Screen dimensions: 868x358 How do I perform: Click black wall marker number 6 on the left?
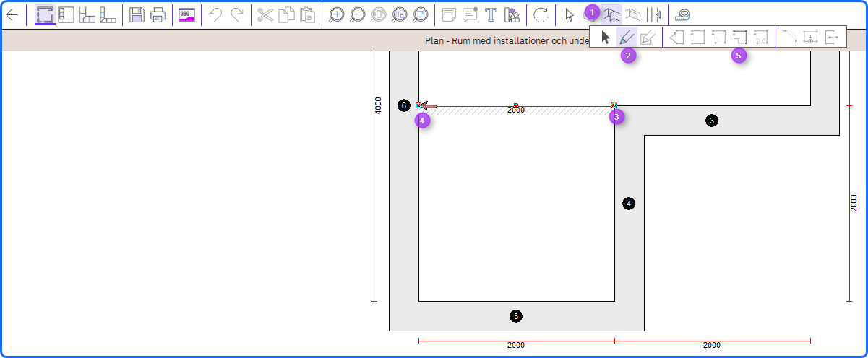pyautogui.click(x=404, y=106)
